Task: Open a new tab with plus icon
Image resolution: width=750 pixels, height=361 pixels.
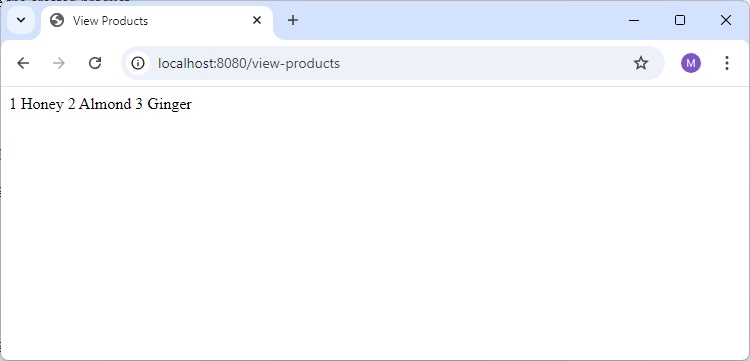Action: 293,20
